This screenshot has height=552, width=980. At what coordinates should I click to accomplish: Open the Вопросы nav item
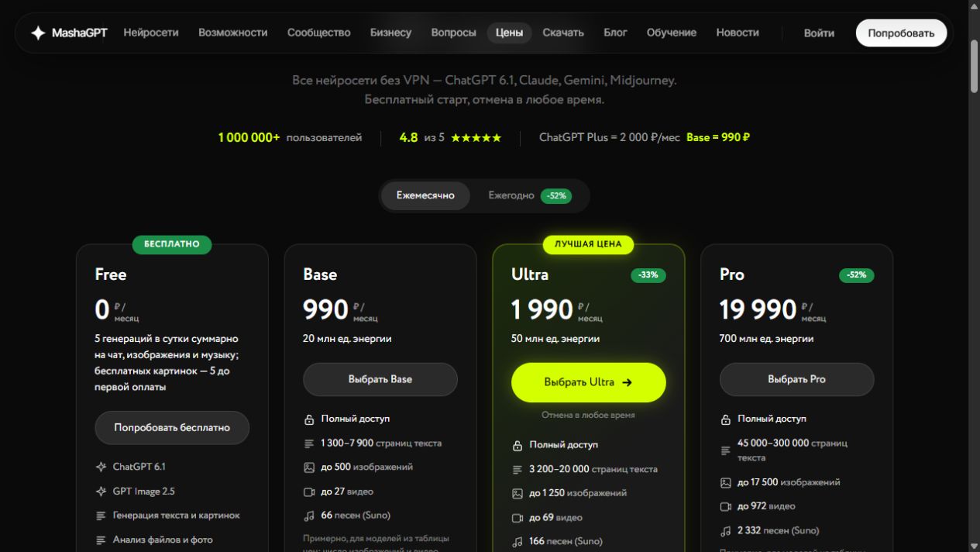pyautogui.click(x=454, y=33)
